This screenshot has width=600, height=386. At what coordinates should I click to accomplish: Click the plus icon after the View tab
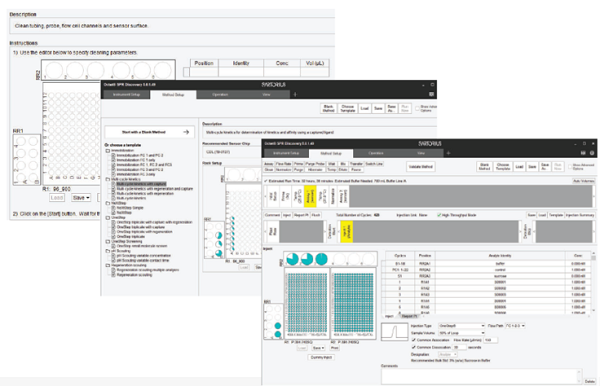tap(448, 153)
